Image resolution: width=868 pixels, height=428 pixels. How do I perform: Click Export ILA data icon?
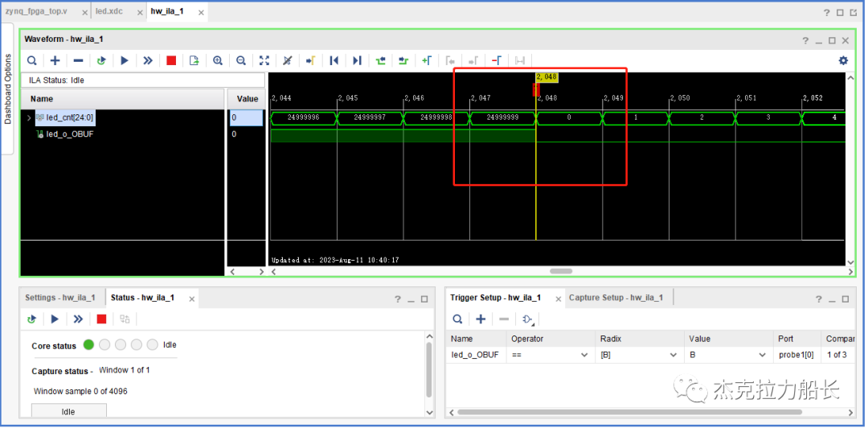pos(194,60)
